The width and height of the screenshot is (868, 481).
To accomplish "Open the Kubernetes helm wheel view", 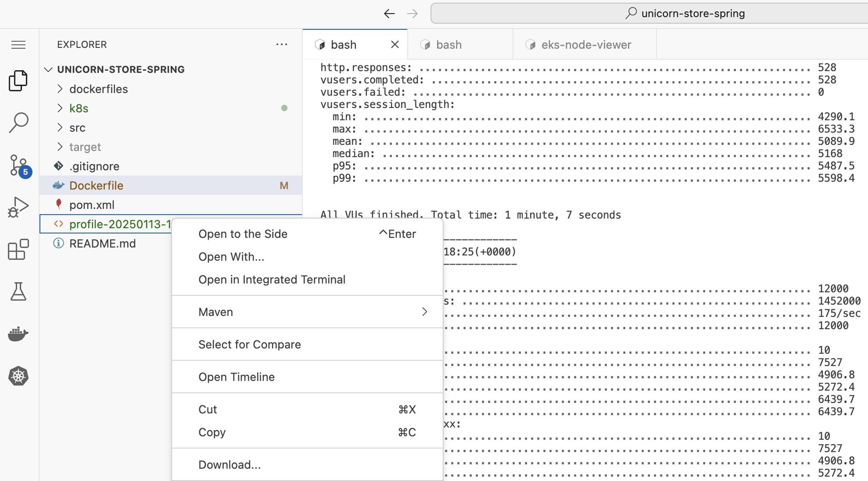I will click(18, 376).
